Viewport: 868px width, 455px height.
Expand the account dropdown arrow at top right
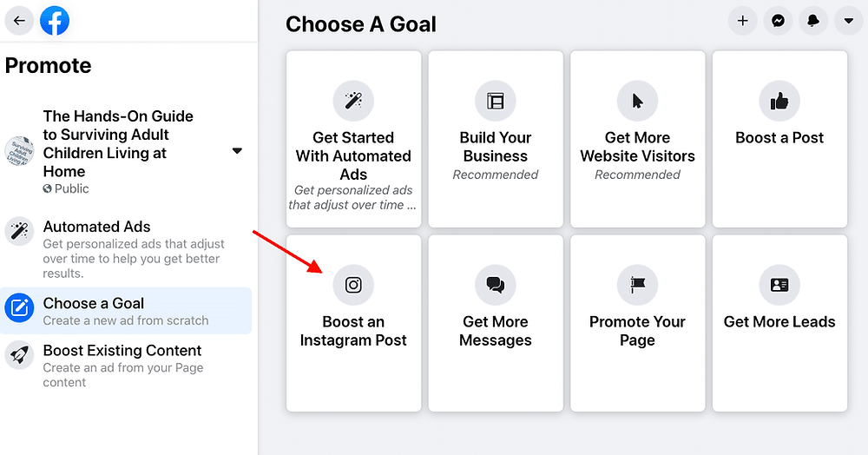pos(849,21)
